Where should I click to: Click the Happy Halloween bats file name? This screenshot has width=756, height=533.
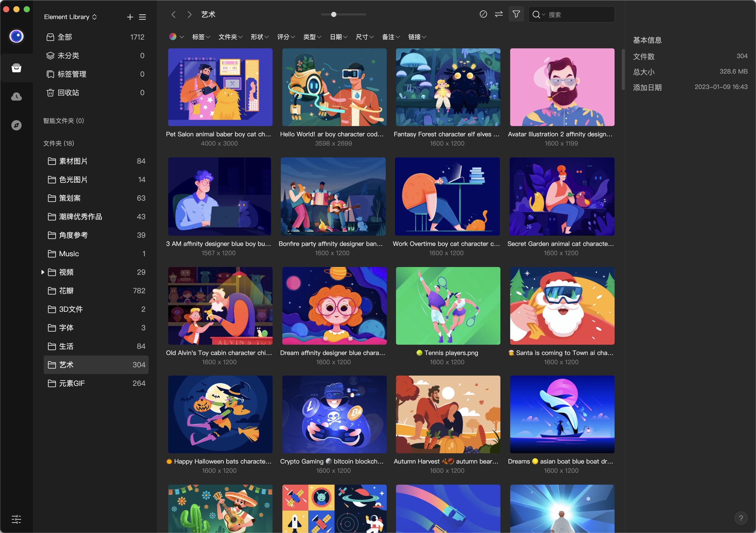(219, 461)
